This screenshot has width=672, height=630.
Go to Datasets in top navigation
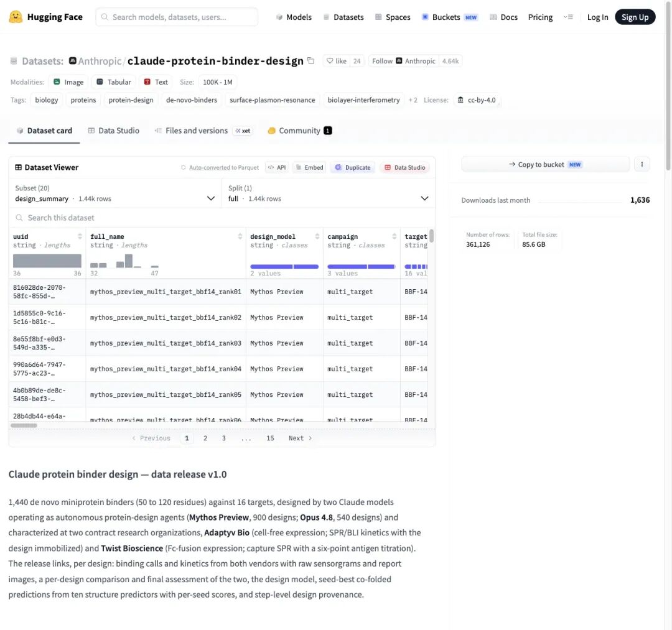point(343,17)
